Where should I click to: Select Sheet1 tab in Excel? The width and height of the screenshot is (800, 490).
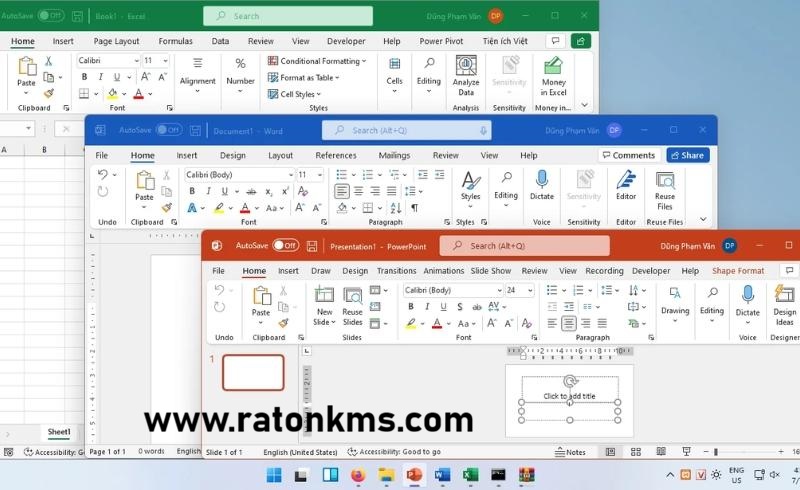pyautogui.click(x=59, y=432)
